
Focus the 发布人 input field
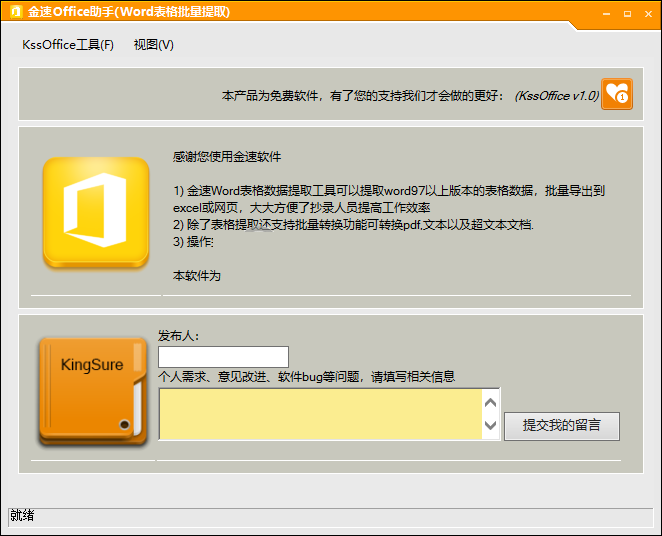point(223,357)
